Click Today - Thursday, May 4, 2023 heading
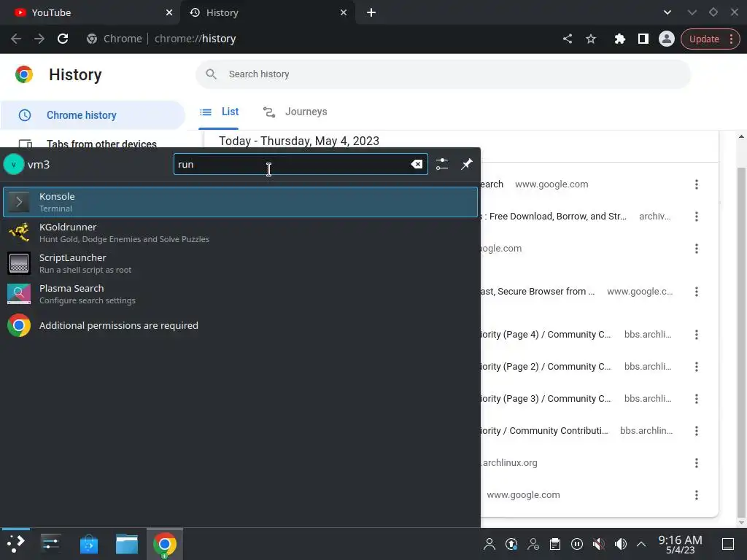The image size is (747, 560). (x=299, y=141)
